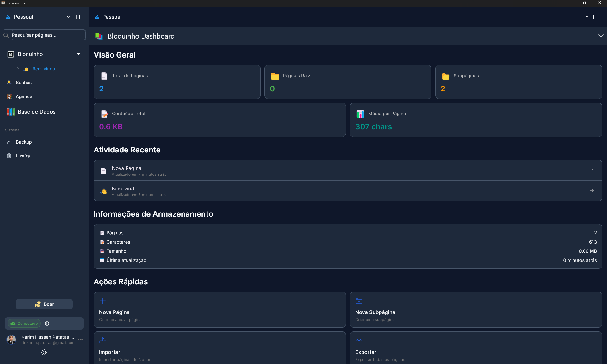This screenshot has height=364, width=607.
Task: Click the Nova Página plus icon
Action: pyautogui.click(x=103, y=301)
